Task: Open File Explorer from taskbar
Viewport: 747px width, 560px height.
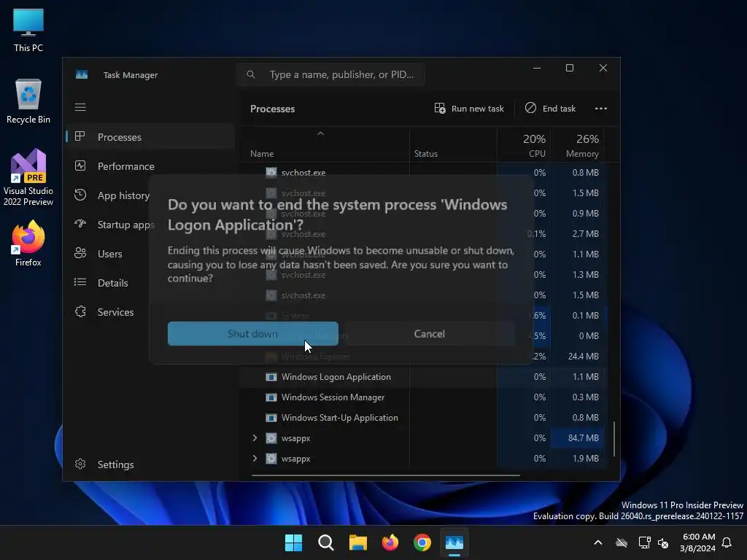Action: click(x=357, y=542)
